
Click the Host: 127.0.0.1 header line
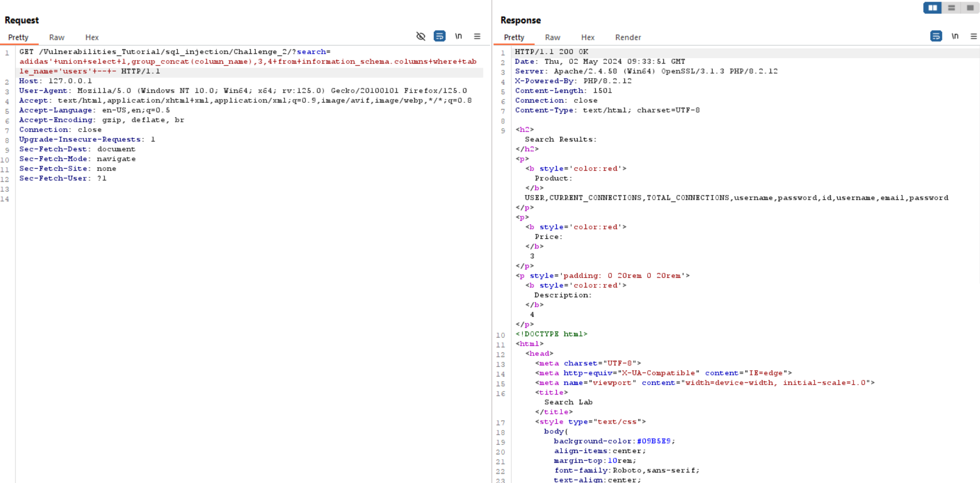[x=55, y=81]
